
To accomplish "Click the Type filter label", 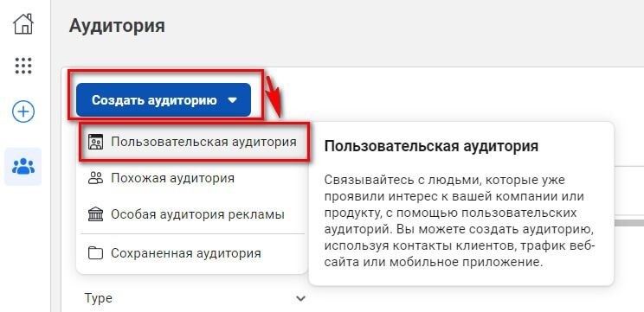I will click(x=98, y=298).
